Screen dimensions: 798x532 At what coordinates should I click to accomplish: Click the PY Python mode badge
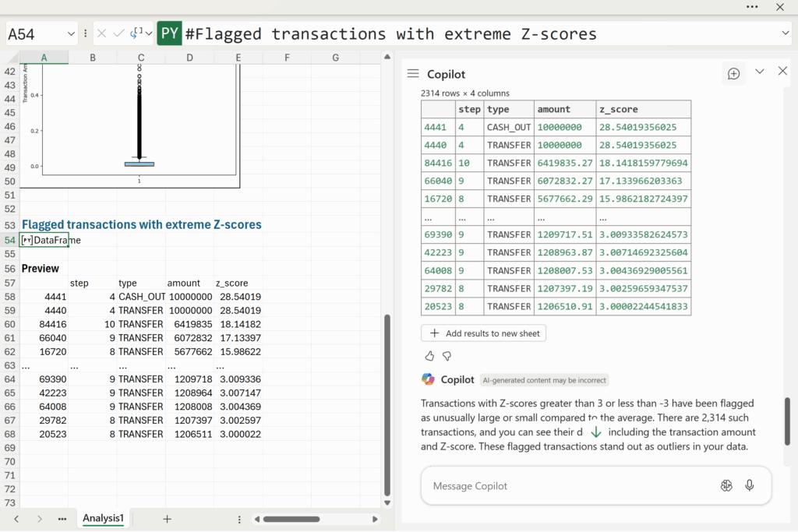click(169, 33)
